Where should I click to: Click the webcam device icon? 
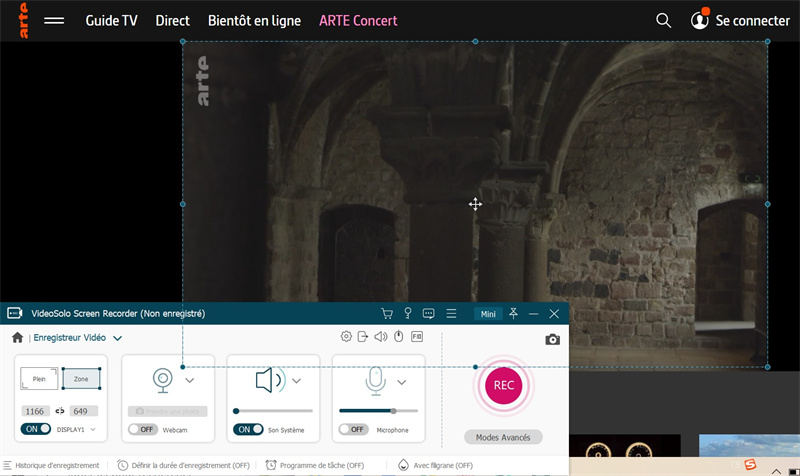[x=163, y=381]
